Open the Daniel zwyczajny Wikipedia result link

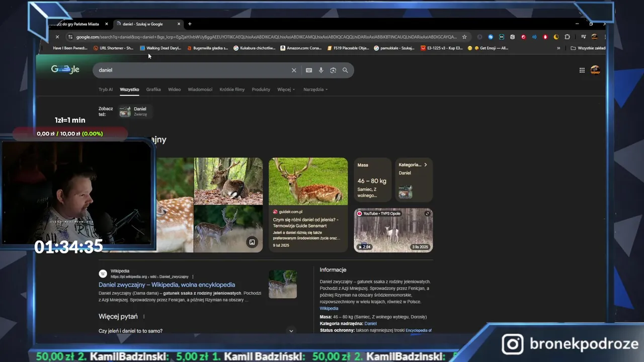[x=167, y=285]
